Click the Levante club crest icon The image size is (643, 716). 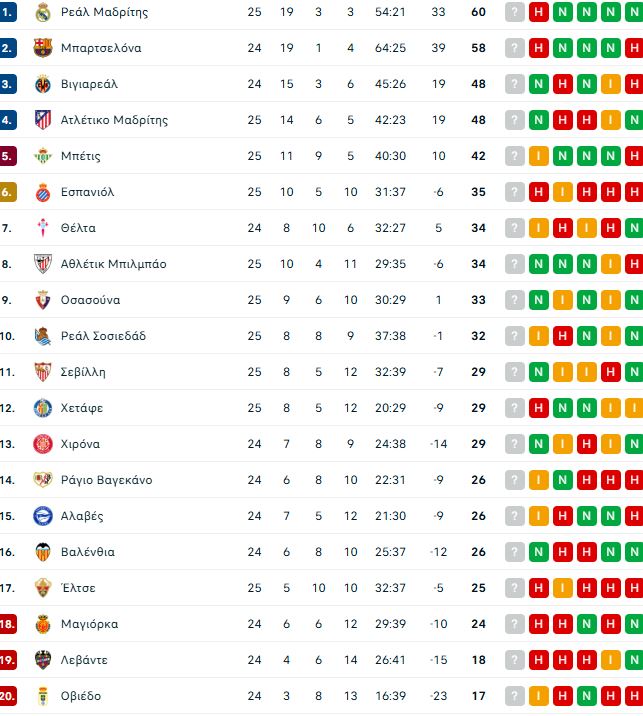pos(42,660)
